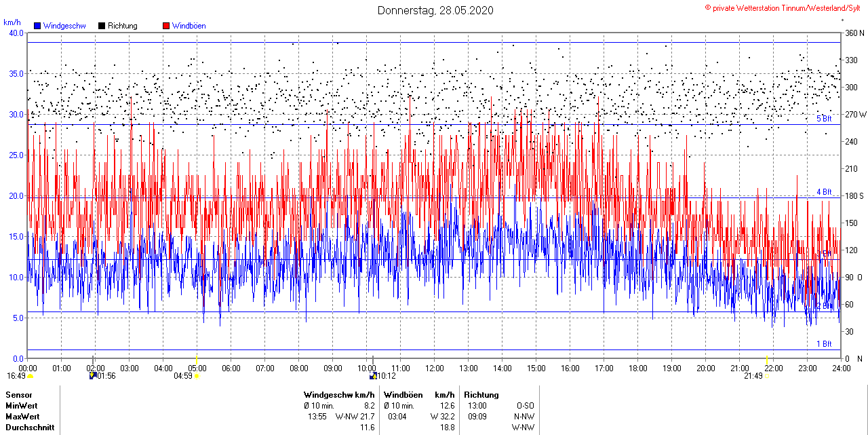Click the 5.0 value on speed axis
The height and width of the screenshot is (435, 868).
tap(18, 318)
